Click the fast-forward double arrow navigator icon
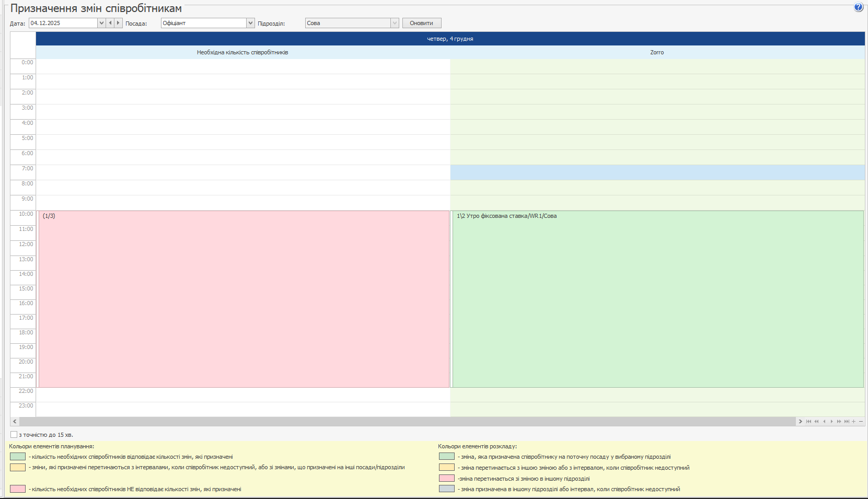Image resolution: width=868 pixels, height=499 pixels. click(839, 422)
